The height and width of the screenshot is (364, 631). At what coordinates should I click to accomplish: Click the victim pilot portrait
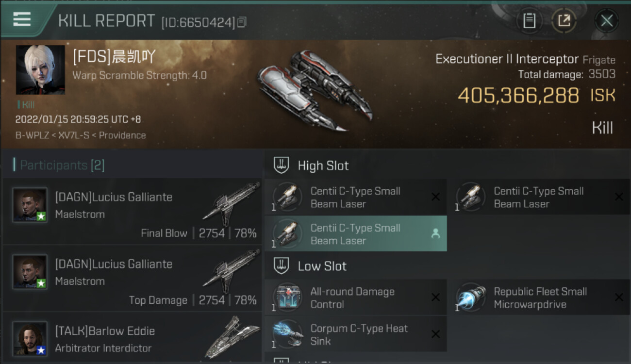40,70
